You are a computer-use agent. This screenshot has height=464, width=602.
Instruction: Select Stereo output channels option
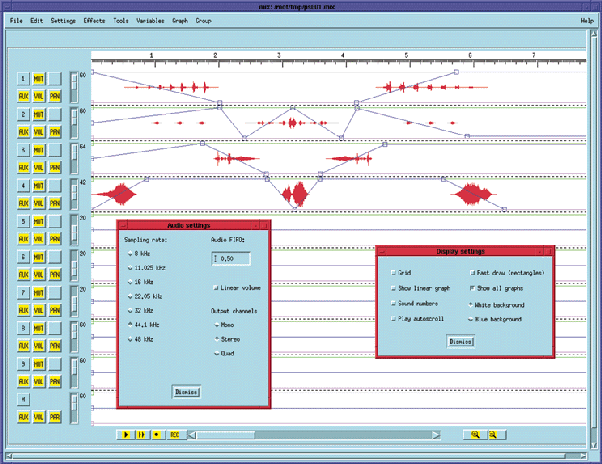point(216,339)
